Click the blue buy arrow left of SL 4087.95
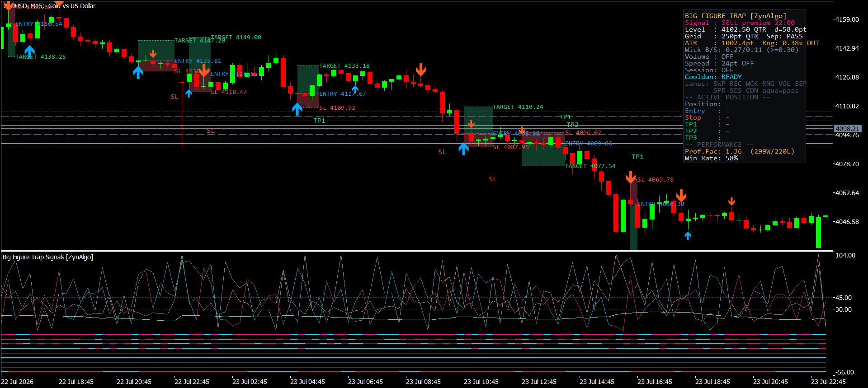This screenshot has width=868, height=388. click(x=463, y=149)
